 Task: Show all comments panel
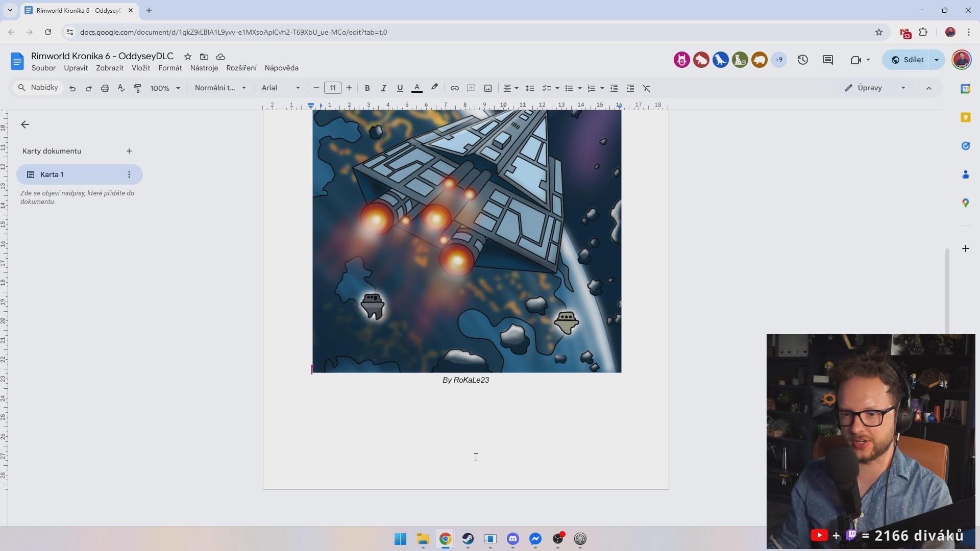828,60
